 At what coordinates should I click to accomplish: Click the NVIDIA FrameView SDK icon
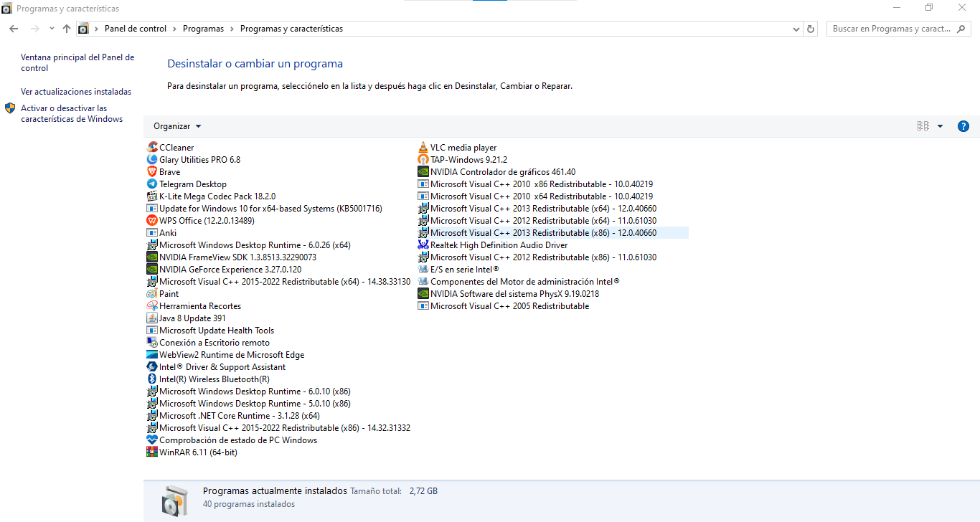[x=152, y=257]
